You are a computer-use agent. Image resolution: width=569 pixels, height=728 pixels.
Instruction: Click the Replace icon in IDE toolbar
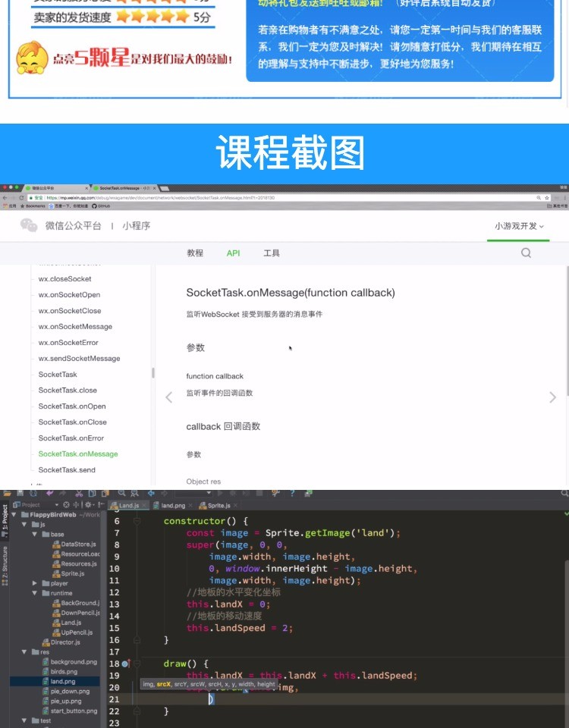coord(135,493)
